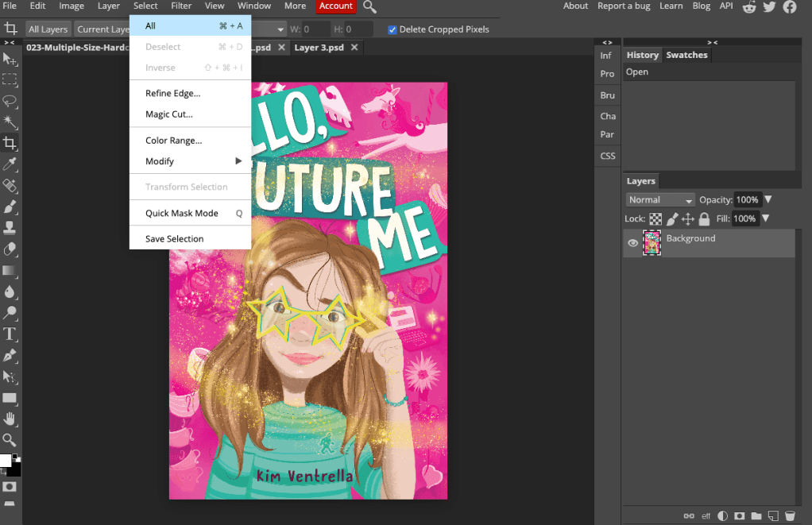The image size is (812, 525).
Task: Click the New Folder icon in Layers
Action: click(x=756, y=515)
